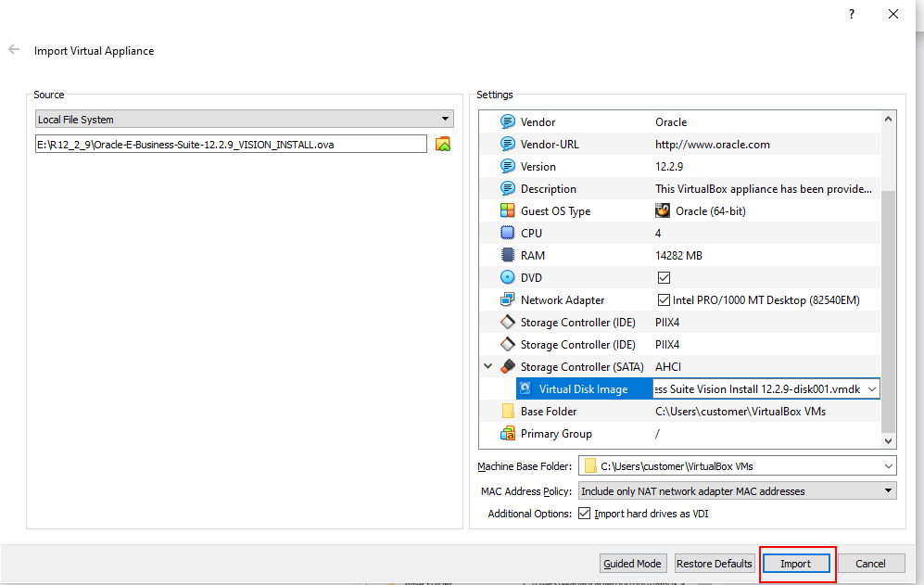Click the RAM memory icon

507,256
